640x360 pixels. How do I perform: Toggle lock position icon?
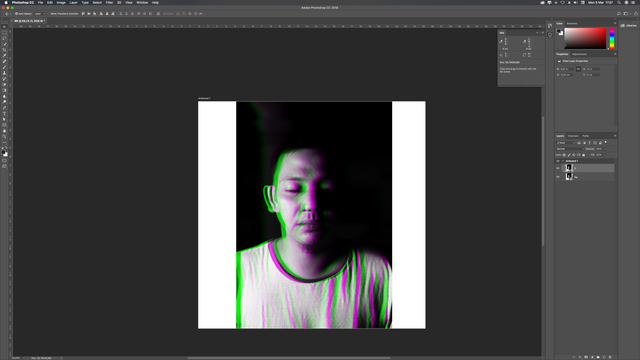coord(573,155)
